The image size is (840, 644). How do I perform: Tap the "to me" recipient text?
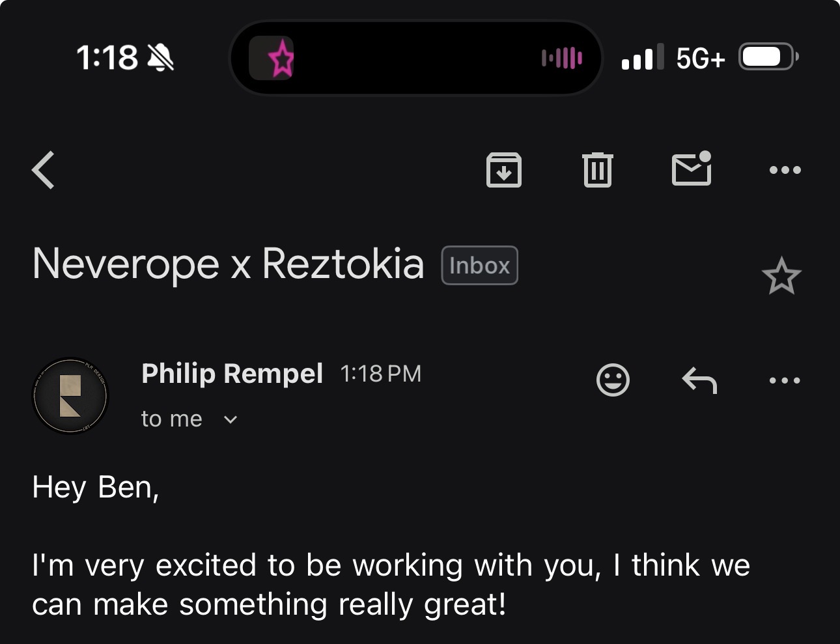[172, 419]
